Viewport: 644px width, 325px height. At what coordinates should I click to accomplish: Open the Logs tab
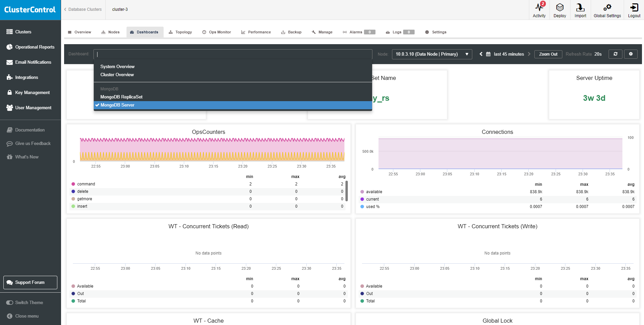click(400, 32)
